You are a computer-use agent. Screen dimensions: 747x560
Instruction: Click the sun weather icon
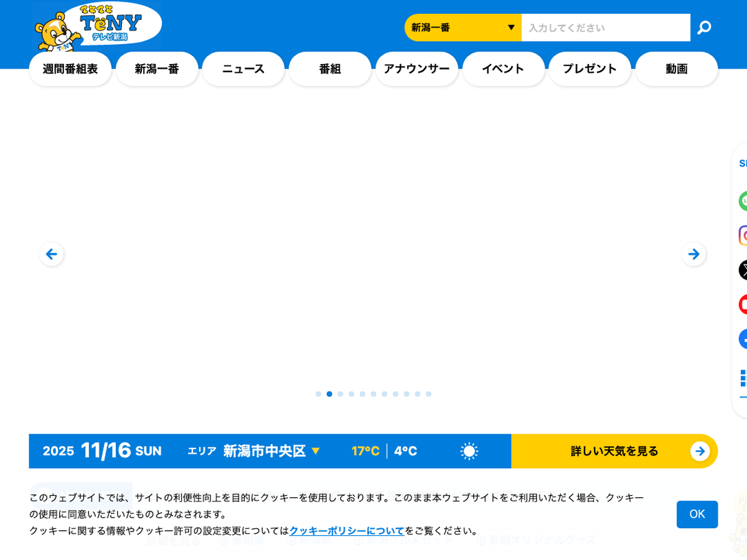469,451
